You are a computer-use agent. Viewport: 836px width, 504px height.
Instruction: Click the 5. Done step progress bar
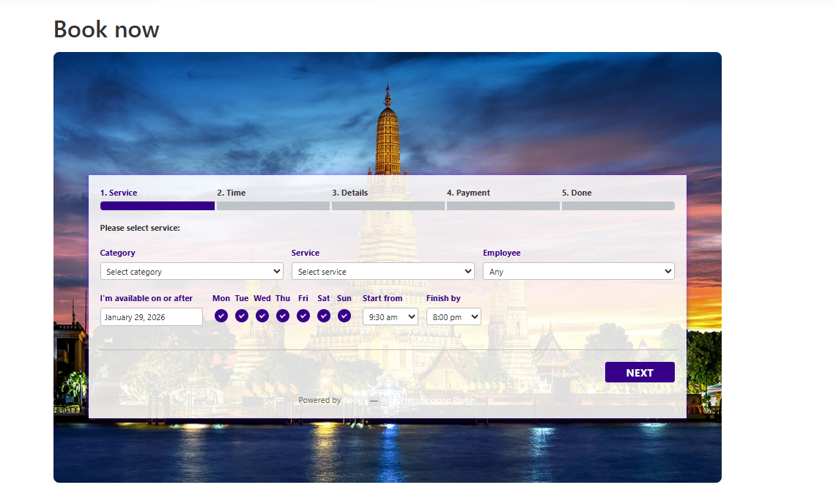[618, 206]
